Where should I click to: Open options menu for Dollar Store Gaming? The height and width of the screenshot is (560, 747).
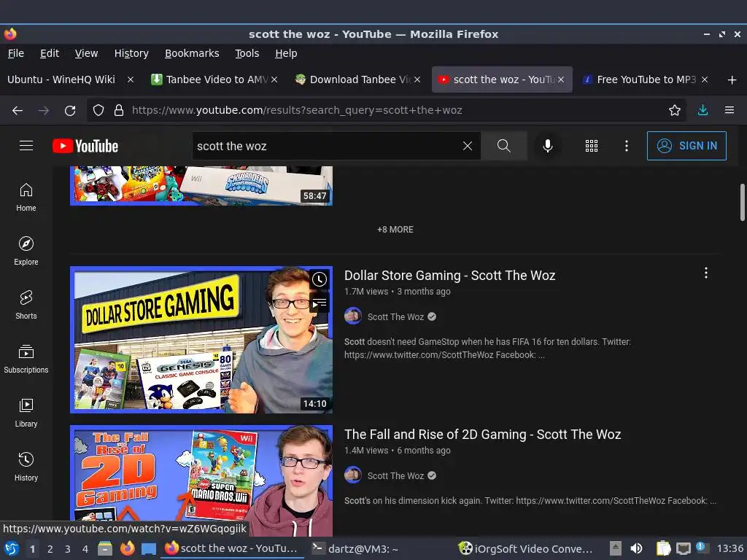(706, 273)
